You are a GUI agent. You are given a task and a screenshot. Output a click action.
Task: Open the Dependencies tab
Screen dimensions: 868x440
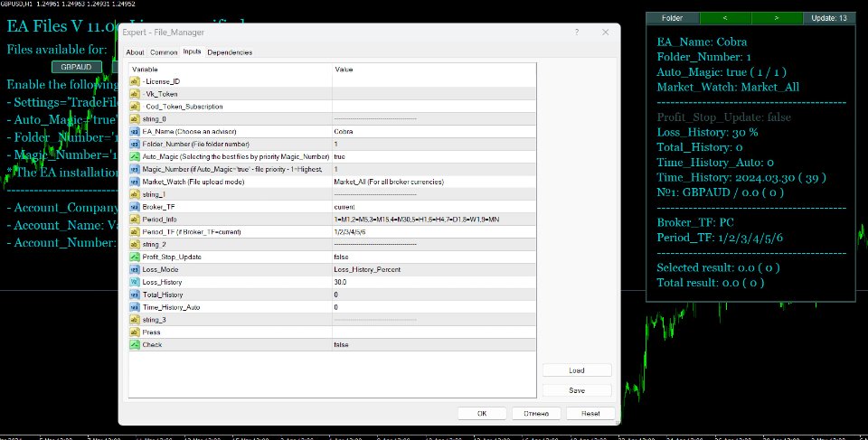[x=230, y=52]
